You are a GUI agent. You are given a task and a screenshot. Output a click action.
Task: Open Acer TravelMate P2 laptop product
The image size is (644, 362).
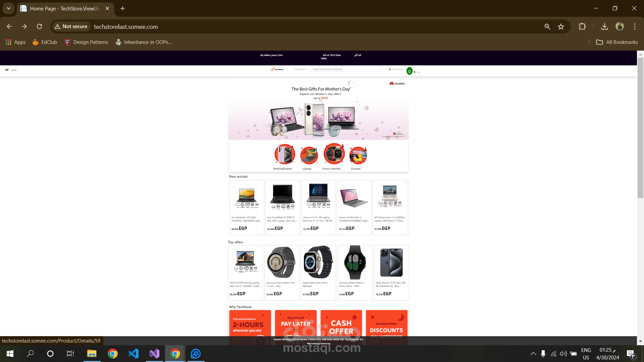[282, 207]
